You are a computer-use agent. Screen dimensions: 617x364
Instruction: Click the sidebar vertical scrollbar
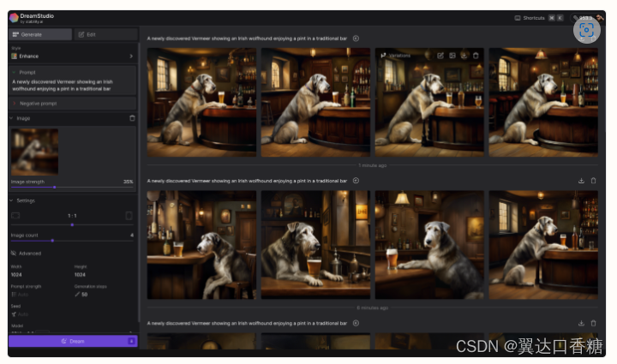(x=139, y=182)
